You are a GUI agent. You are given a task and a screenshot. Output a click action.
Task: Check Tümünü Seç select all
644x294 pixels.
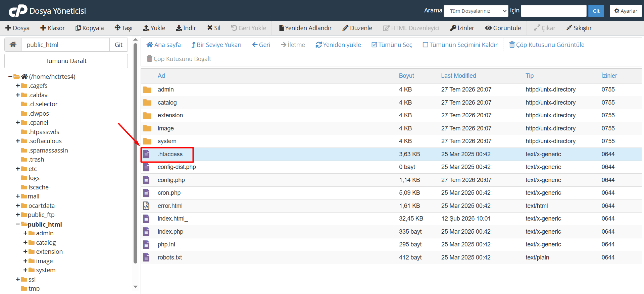392,45
